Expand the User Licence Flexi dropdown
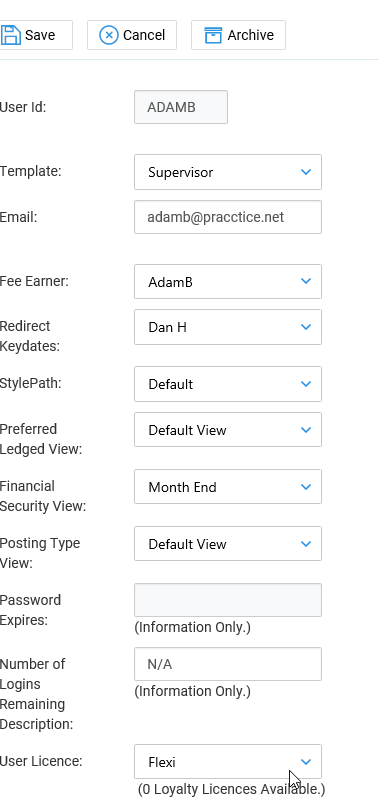 (x=228, y=762)
